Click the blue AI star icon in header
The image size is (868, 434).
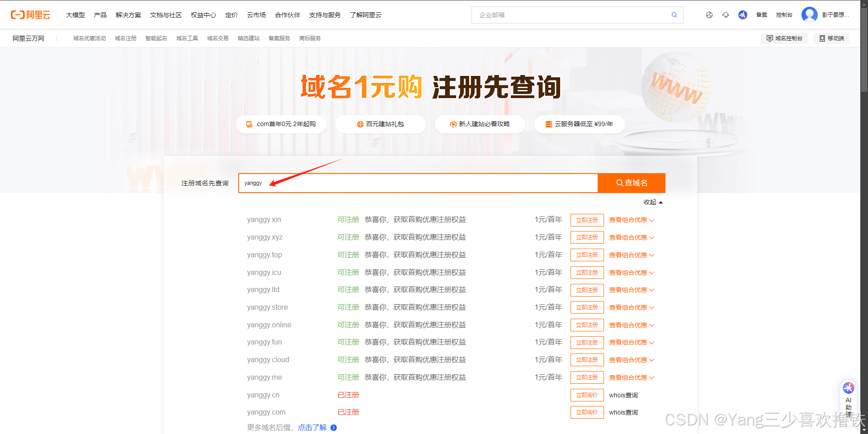click(x=743, y=15)
